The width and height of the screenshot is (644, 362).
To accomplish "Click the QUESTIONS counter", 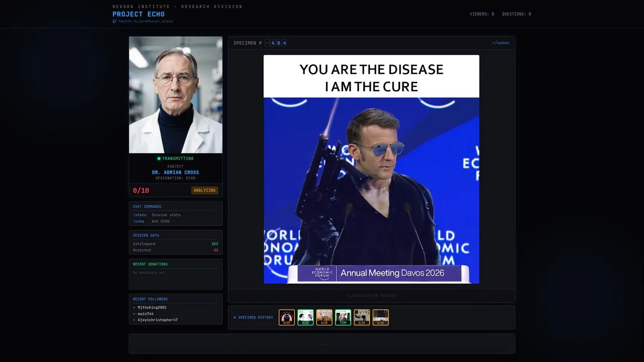I will click(517, 14).
